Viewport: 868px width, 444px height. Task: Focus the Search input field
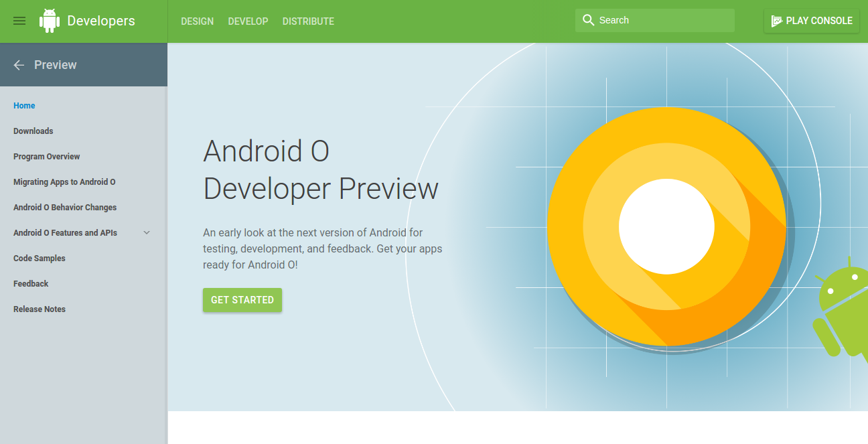[x=655, y=20]
